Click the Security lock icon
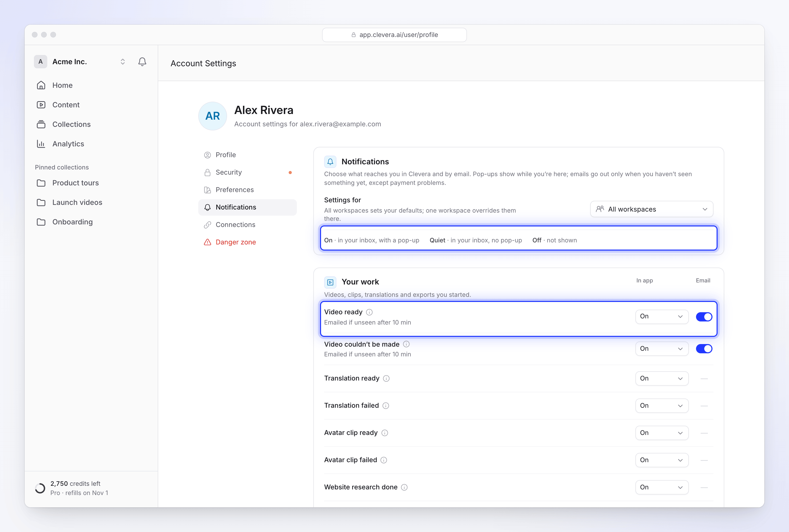The image size is (789, 532). point(207,172)
